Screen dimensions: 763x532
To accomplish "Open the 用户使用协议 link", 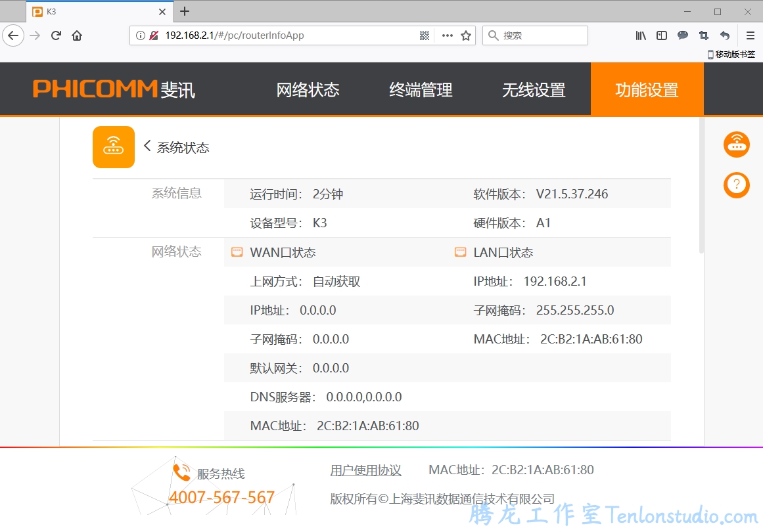I will tap(366, 470).
